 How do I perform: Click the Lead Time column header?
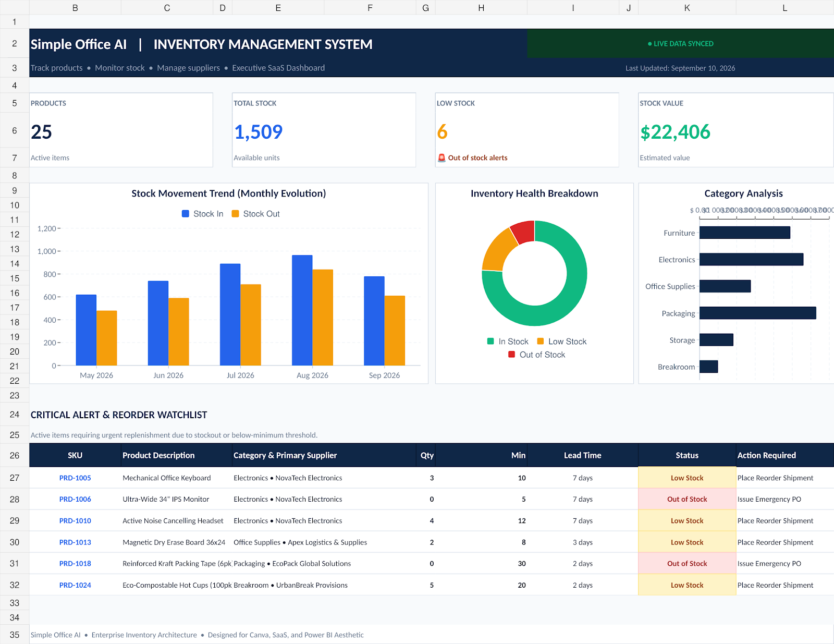point(582,455)
